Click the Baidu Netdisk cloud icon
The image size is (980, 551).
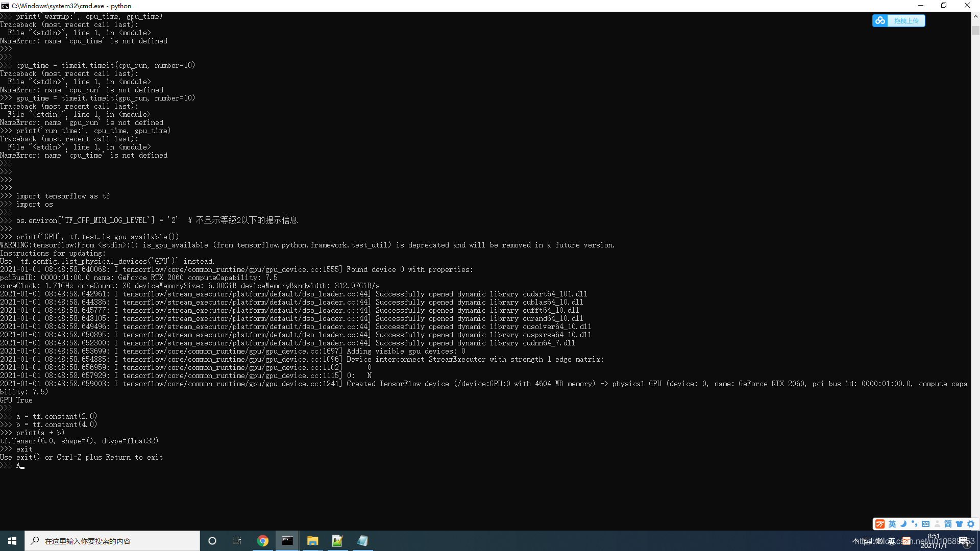pos(880,20)
